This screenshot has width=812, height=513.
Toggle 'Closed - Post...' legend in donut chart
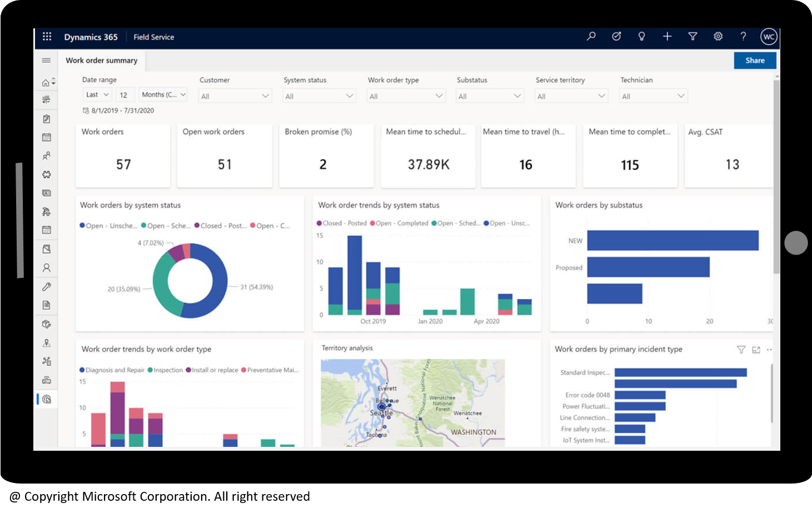pyautogui.click(x=221, y=226)
